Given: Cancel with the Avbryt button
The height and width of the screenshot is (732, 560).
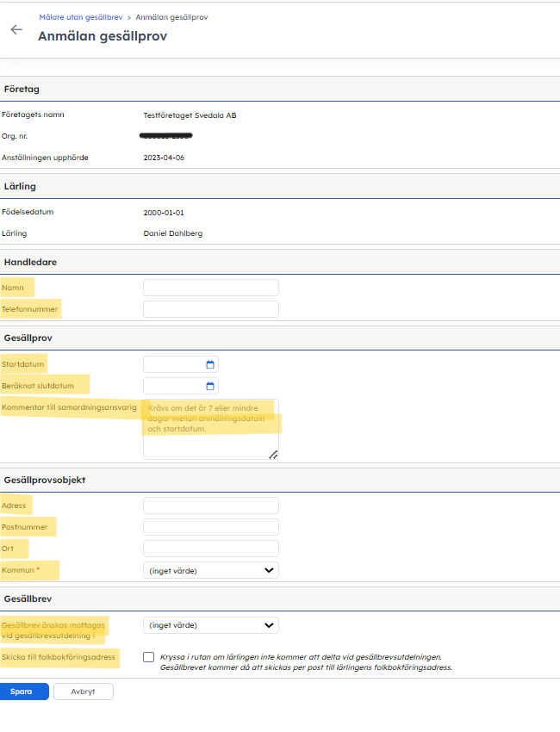Looking at the screenshot, I should (x=83, y=692).
